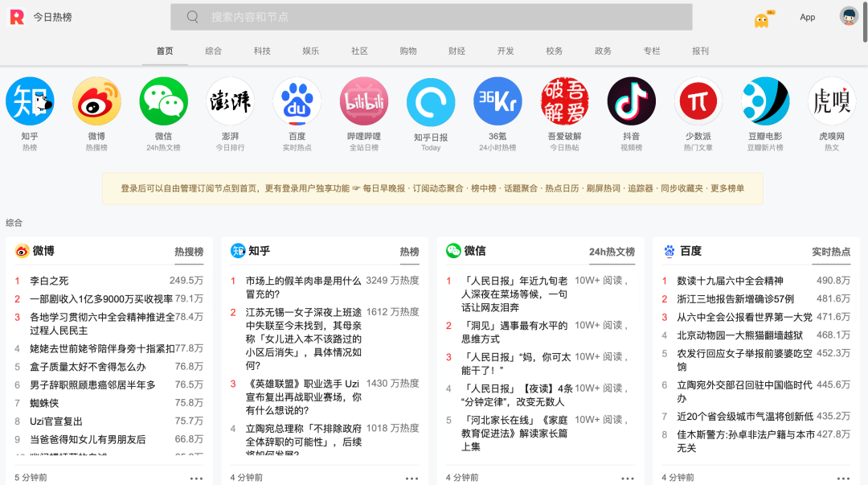This screenshot has height=485, width=868.
Task: Open the Baidu 百度 realtime hot icon
Action: (x=297, y=101)
